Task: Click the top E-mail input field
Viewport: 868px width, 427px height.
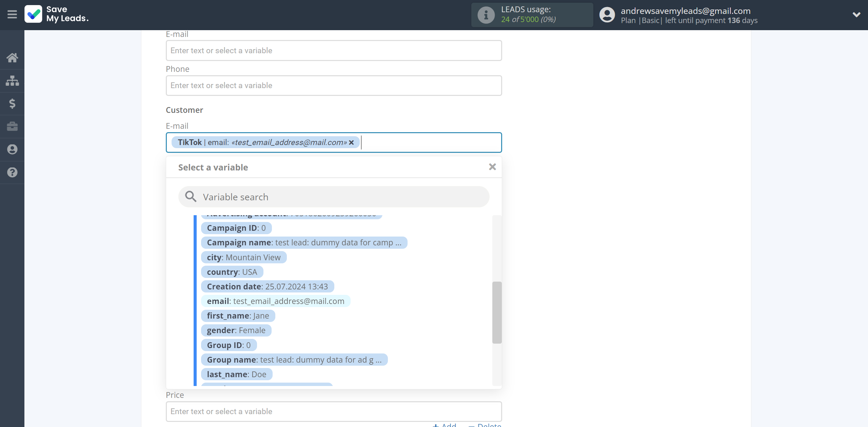Action: coord(334,50)
